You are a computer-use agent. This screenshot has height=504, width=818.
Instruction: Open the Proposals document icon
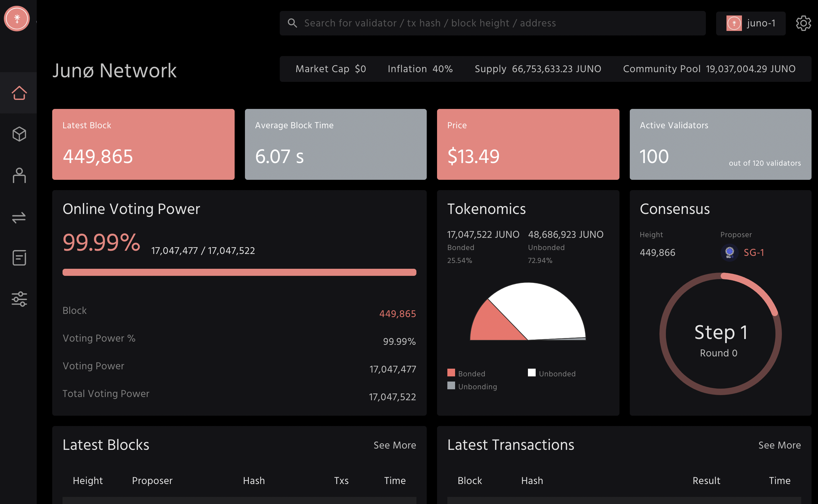click(x=19, y=258)
